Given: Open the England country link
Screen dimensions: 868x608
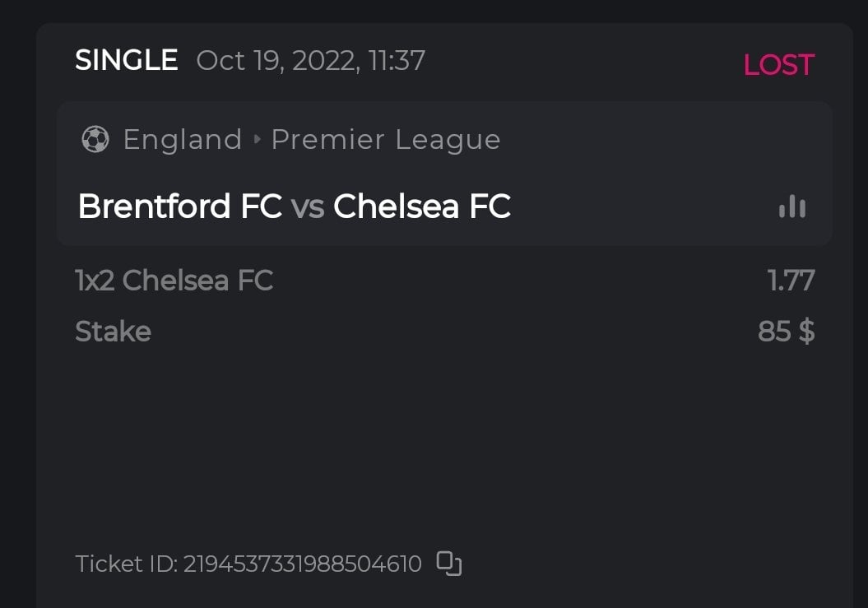Looking at the screenshot, I should point(183,140).
